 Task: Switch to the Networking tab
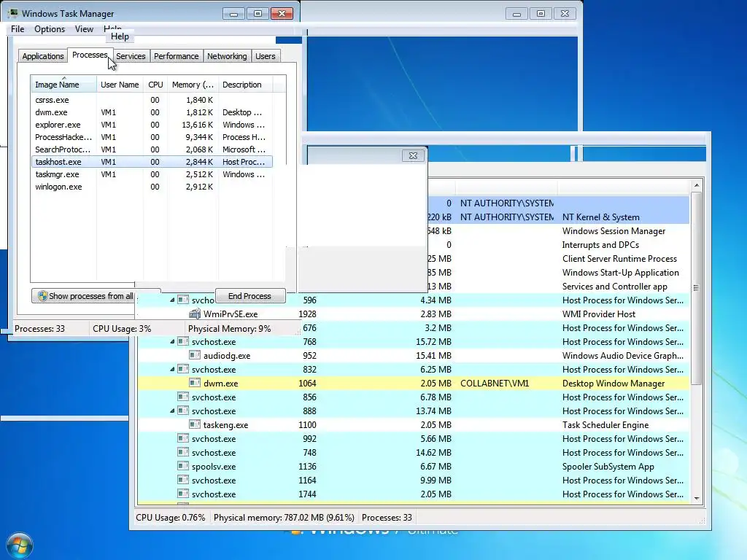pyautogui.click(x=227, y=56)
